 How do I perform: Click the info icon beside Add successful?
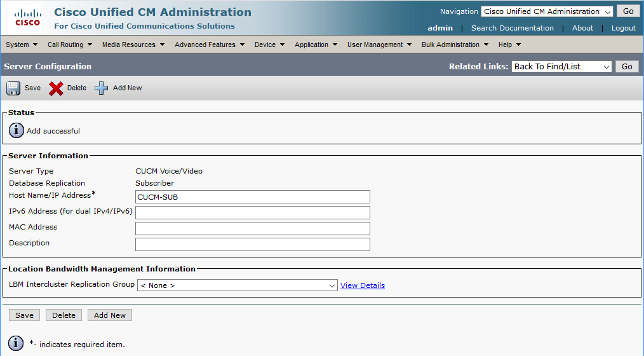17,130
